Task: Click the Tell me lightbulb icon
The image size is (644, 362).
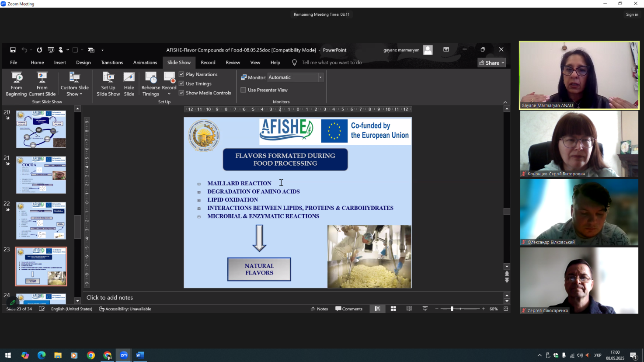Action: [294, 63]
